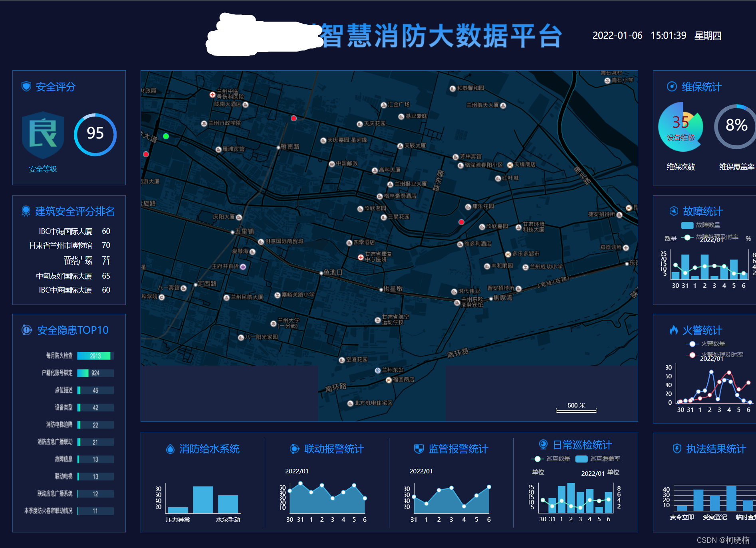Select the 建筑安全评分排名 panel title
The image size is (756, 548).
tap(75, 212)
